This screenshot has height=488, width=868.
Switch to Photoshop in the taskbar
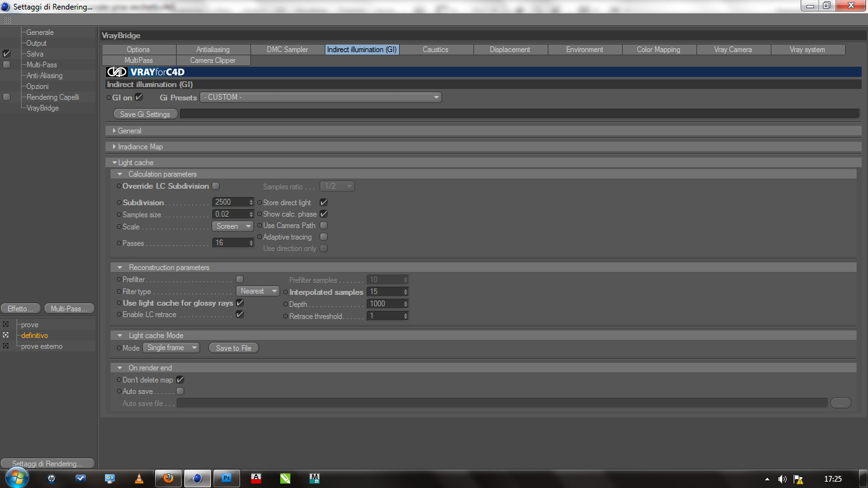[x=226, y=478]
